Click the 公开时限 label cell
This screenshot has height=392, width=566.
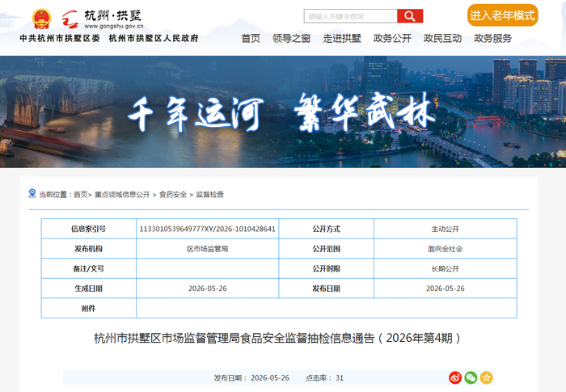click(327, 268)
